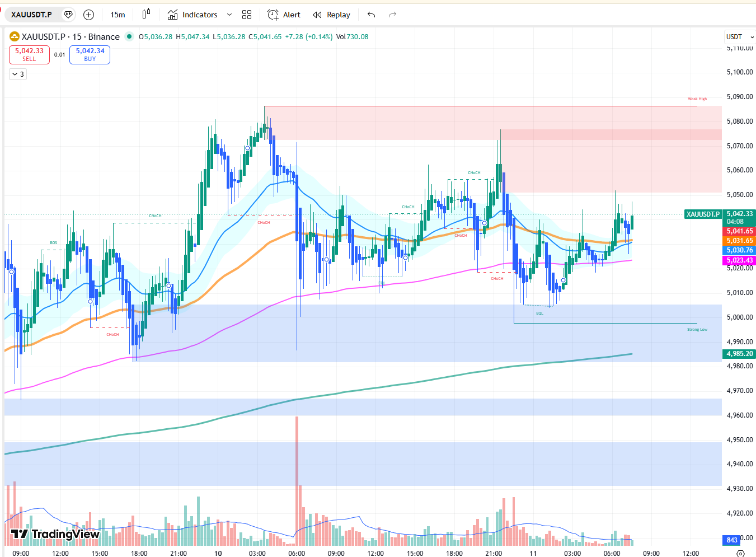Collapse the indicator legend showing 3
The width and height of the screenshot is (756, 557).
coord(18,74)
